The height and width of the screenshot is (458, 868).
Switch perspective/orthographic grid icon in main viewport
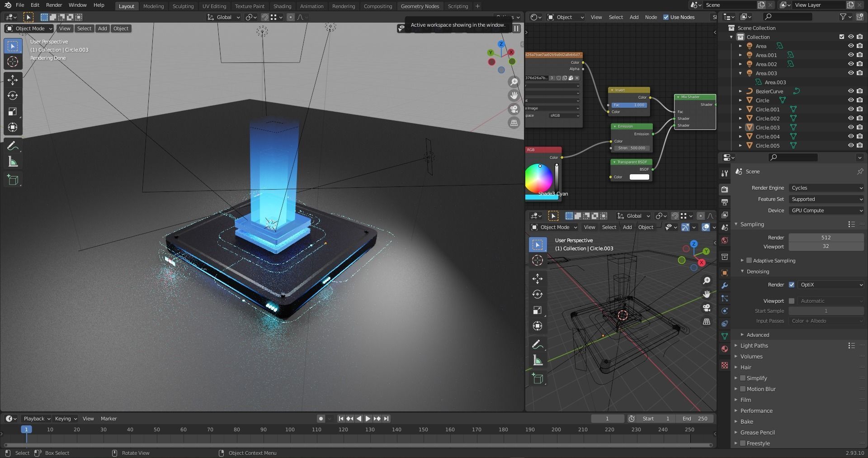(514, 123)
